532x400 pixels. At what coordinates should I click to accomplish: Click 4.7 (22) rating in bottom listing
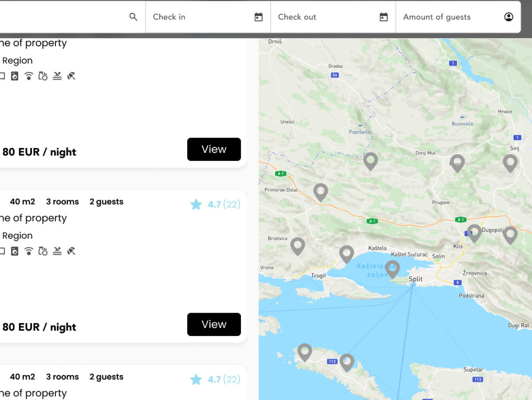pos(224,379)
